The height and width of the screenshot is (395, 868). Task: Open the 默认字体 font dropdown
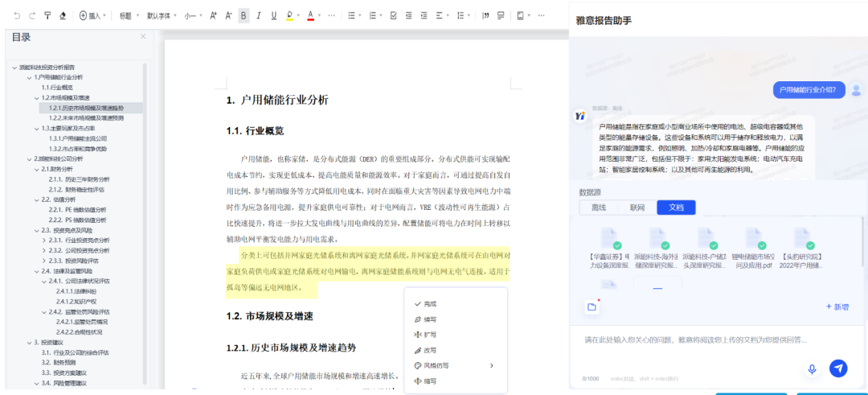tap(162, 15)
